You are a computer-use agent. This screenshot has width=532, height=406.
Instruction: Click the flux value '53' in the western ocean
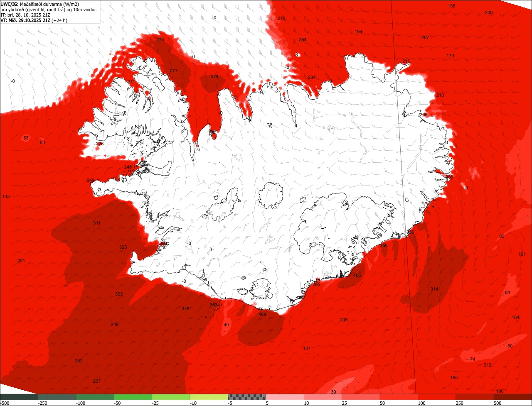[26, 138]
